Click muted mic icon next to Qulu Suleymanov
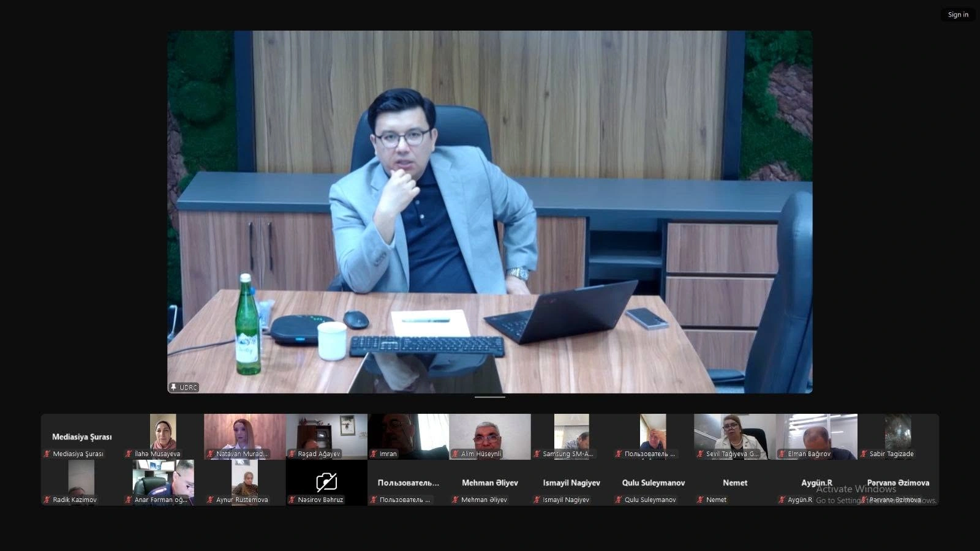The height and width of the screenshot is (551, 980). click(x=619, y=500)
